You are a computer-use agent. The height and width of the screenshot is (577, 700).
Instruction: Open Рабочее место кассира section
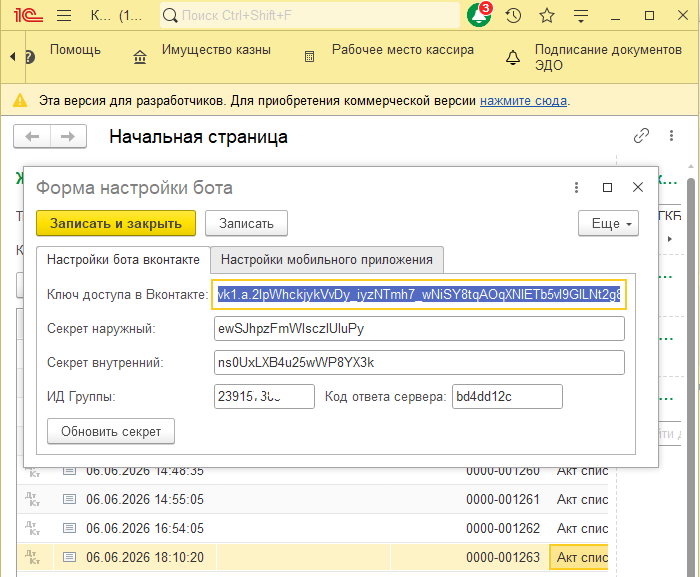click(x=403, y=50)
